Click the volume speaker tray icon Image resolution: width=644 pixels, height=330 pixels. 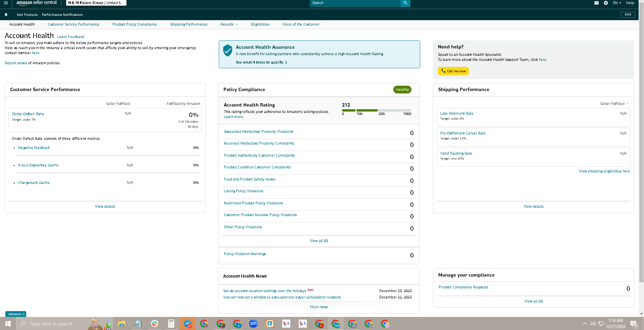click(593, 324)
